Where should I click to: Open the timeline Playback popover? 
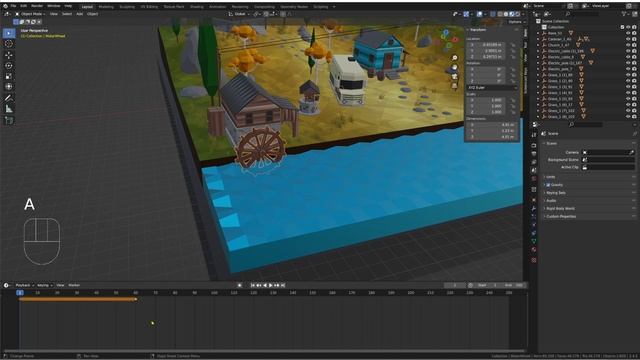24,285
